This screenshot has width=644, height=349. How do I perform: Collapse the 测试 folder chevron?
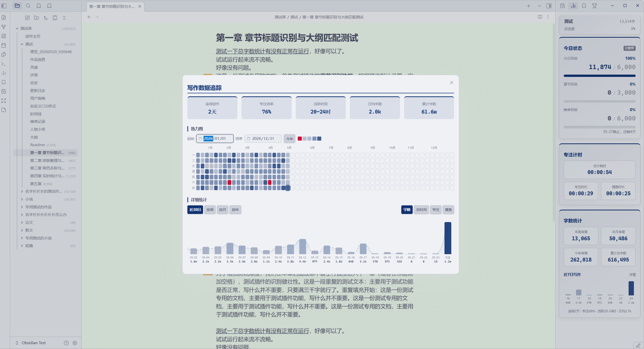tap(22, 44)
